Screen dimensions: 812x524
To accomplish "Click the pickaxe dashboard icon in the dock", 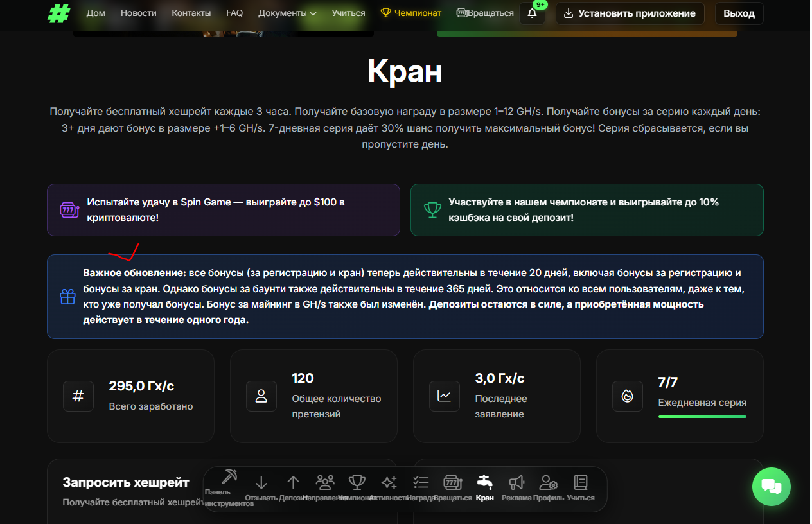I will pyautogui.click(x=229, y=478).
